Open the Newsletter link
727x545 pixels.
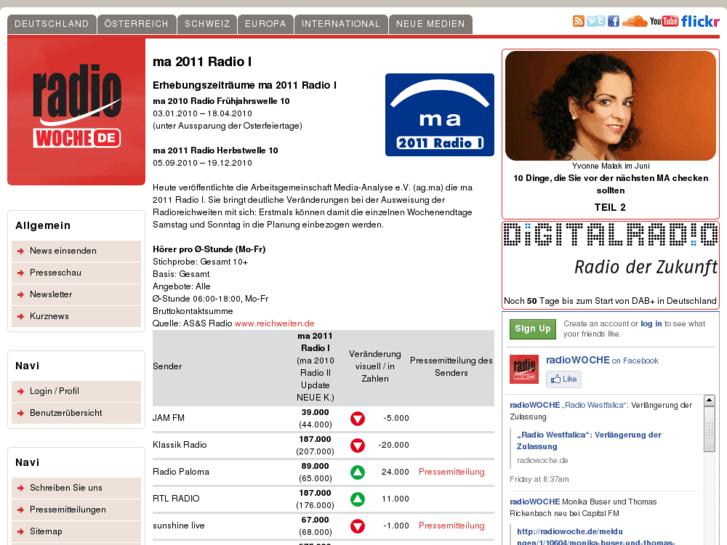pyautogui.click(x=77, y=295)
